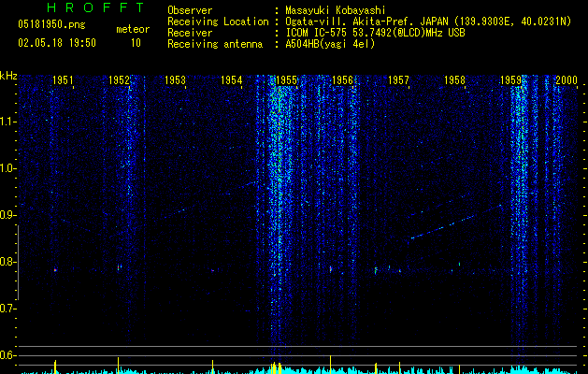Click the 1951 time axis label

[x=63, y=79]
